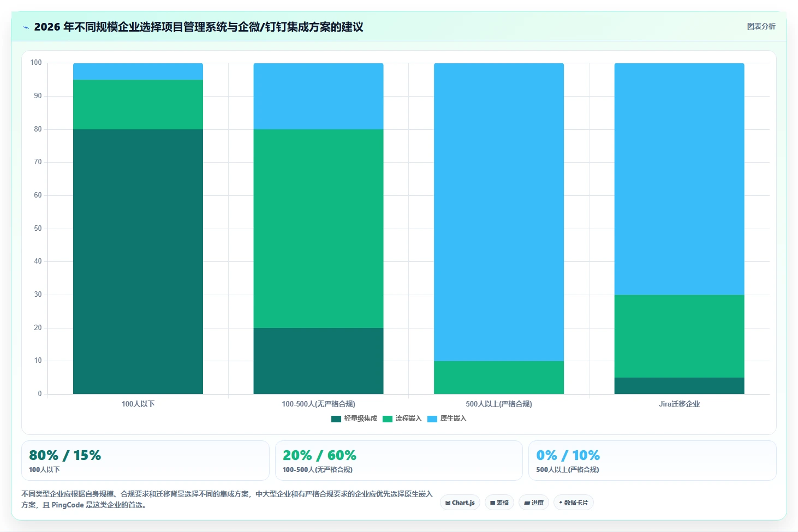Open the 20% / 60% stat card

(x=399, y=461)
